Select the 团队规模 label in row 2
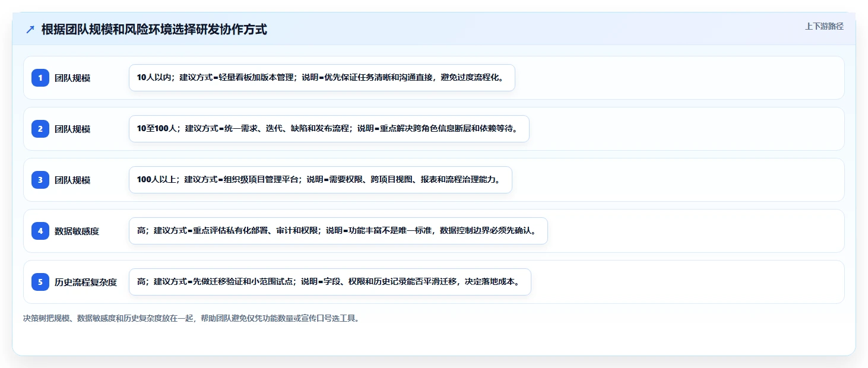The image size is (868, 368). point(72,129)
